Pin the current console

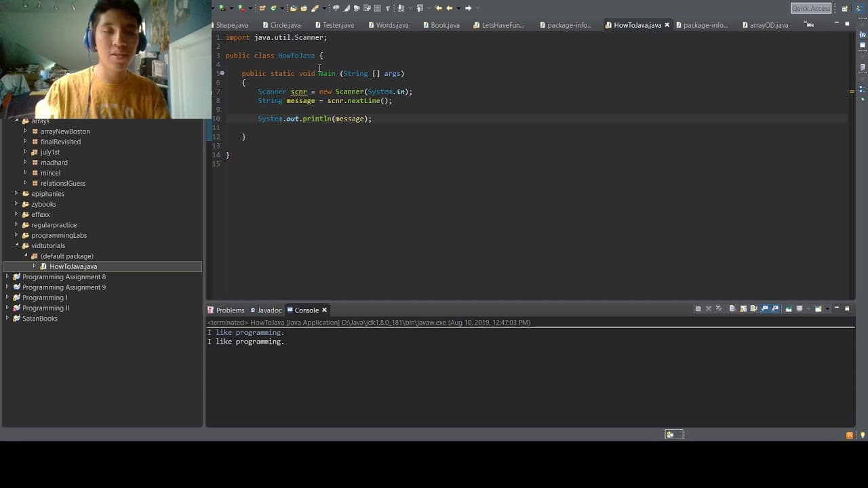coord(789,309)
